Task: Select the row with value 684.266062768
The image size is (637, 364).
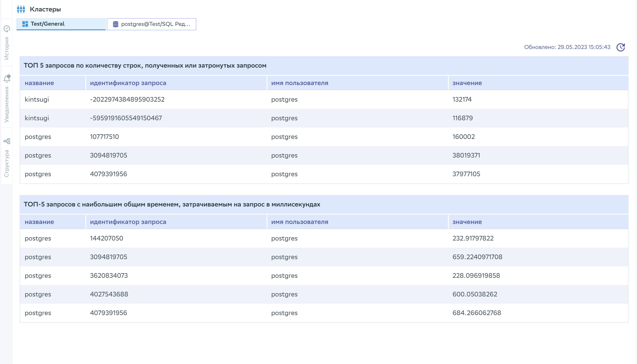Action: pos(476,313)
